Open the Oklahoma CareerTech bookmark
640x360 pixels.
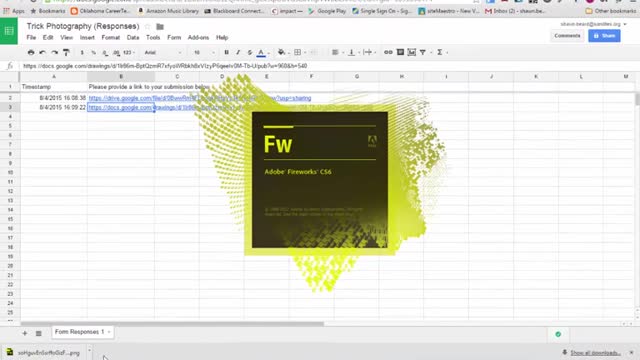click(x=100, y=11)
